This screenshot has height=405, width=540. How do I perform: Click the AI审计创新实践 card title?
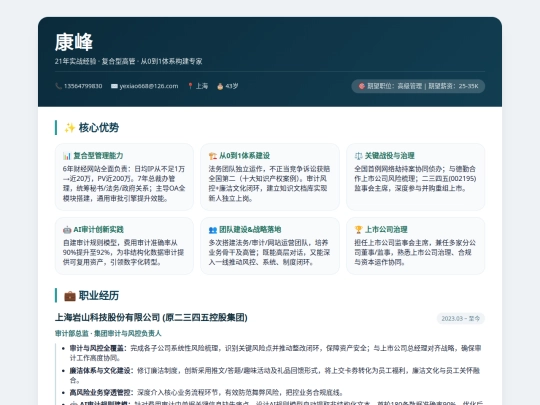click(x=98, y=230)
